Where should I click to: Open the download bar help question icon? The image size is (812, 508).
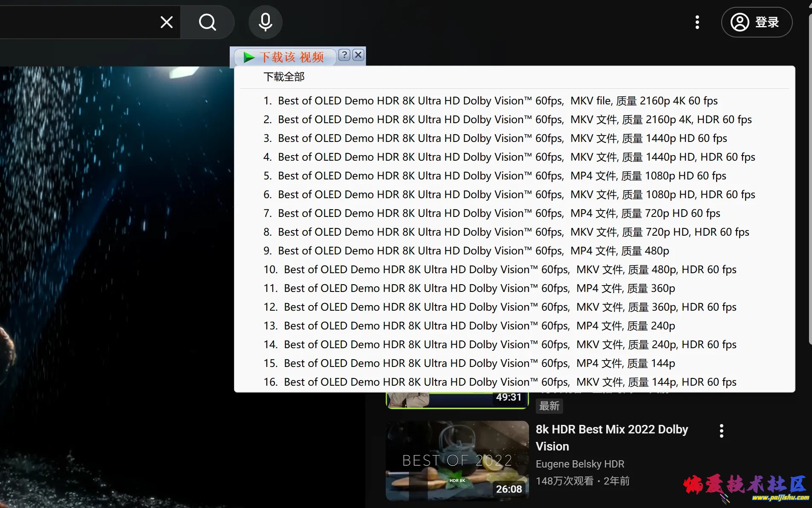(x=344, y=55)
